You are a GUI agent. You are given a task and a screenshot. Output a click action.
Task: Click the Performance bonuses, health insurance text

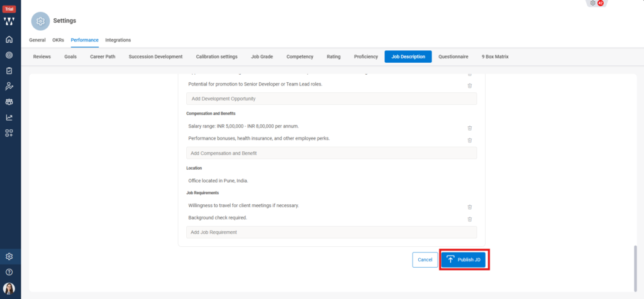(x=259, y=139)
